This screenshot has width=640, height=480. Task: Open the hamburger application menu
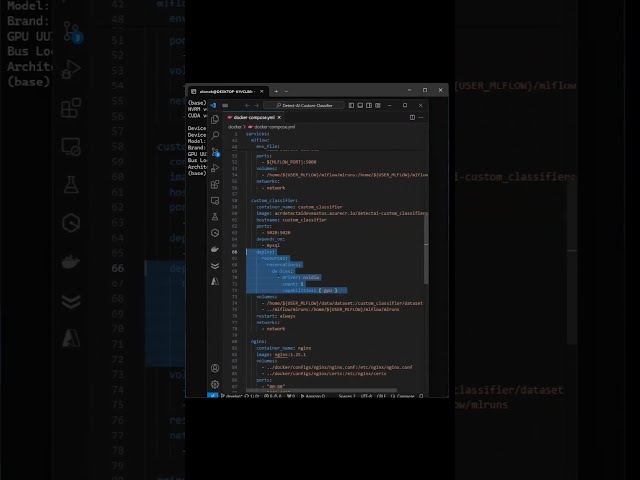click(225, 105)
